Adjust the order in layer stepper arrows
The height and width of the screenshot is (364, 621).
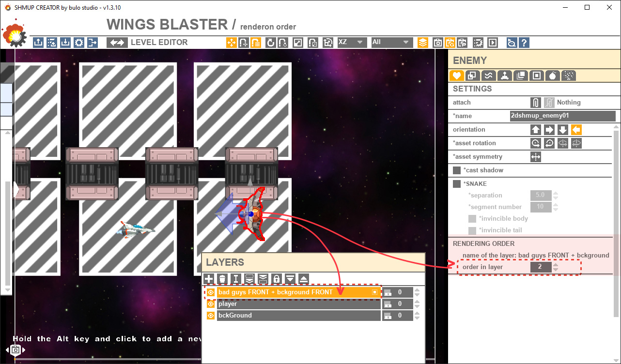coord(556,267)
